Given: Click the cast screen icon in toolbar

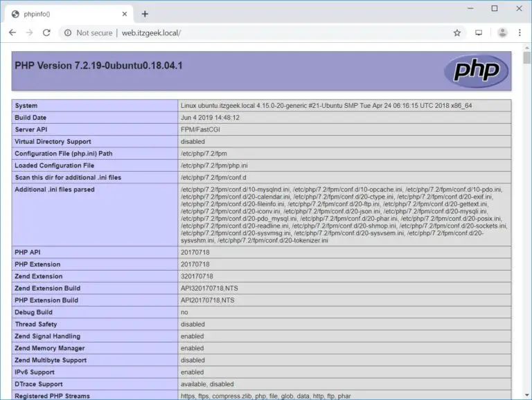Looking at the screenshot, I should coord(479,33).
